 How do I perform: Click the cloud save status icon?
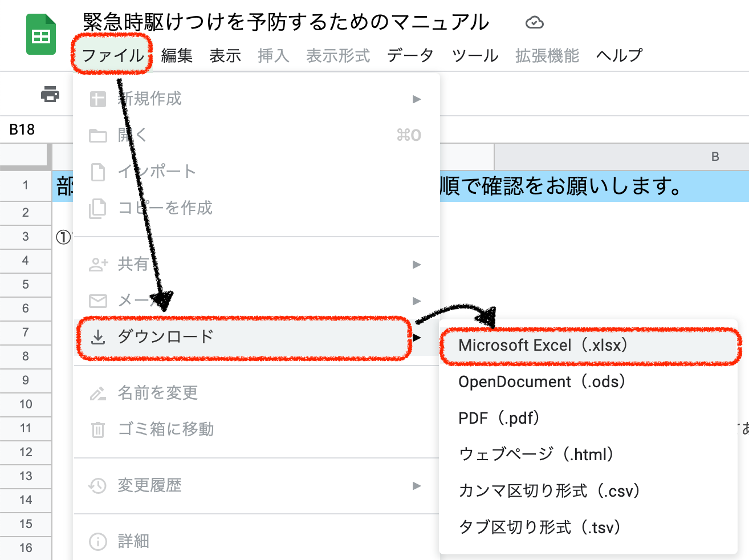(534, 22)
